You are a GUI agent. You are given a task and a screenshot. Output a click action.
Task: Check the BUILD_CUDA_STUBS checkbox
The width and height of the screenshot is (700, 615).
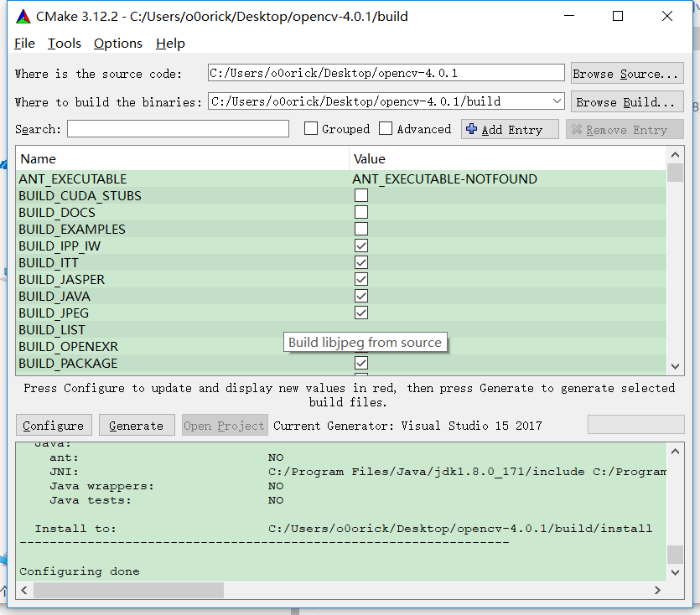click(361, 195)
